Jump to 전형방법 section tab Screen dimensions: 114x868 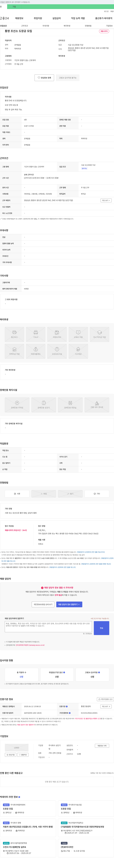coord(88,26)
